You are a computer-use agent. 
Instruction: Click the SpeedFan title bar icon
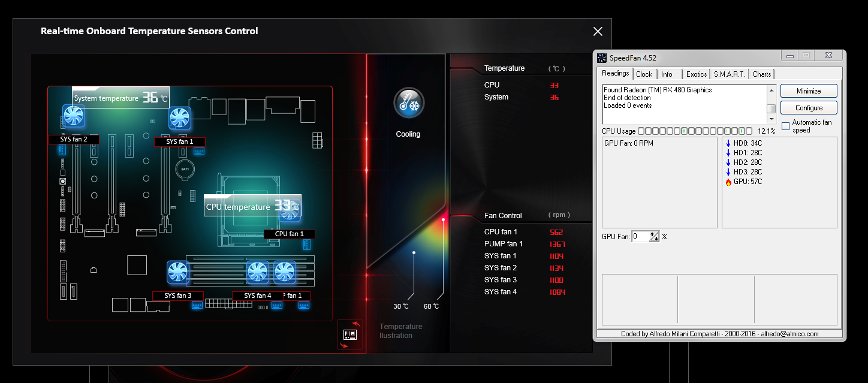pos(602,58)
